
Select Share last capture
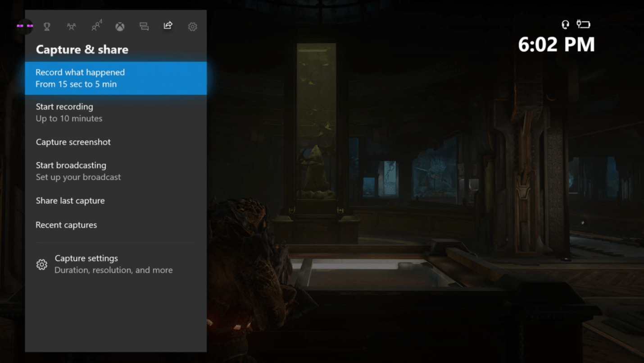pos(116,201)
